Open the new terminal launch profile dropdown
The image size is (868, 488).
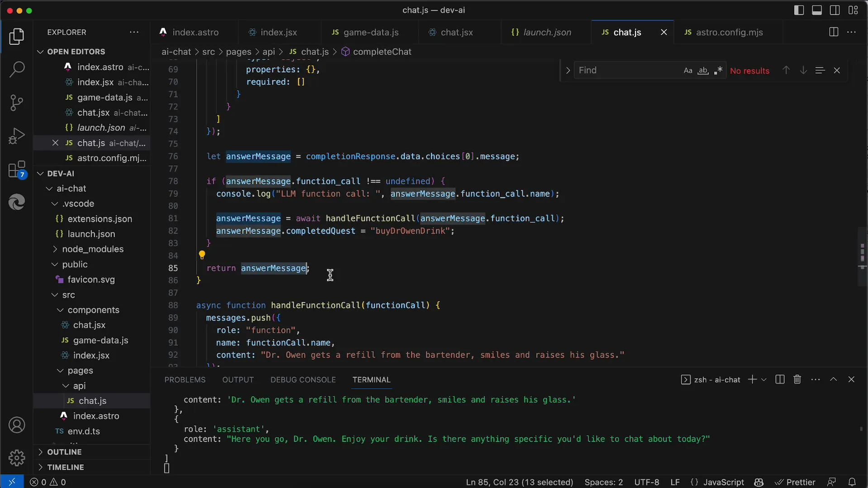point(764,379)
